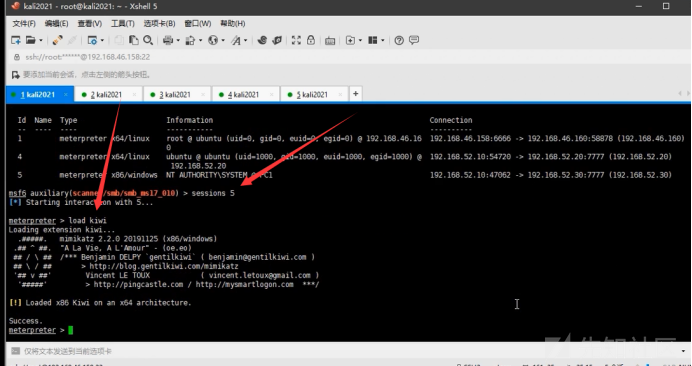Close tab 5 kali2021
Screen dimensions: 692x366
(x=340, y=94)
